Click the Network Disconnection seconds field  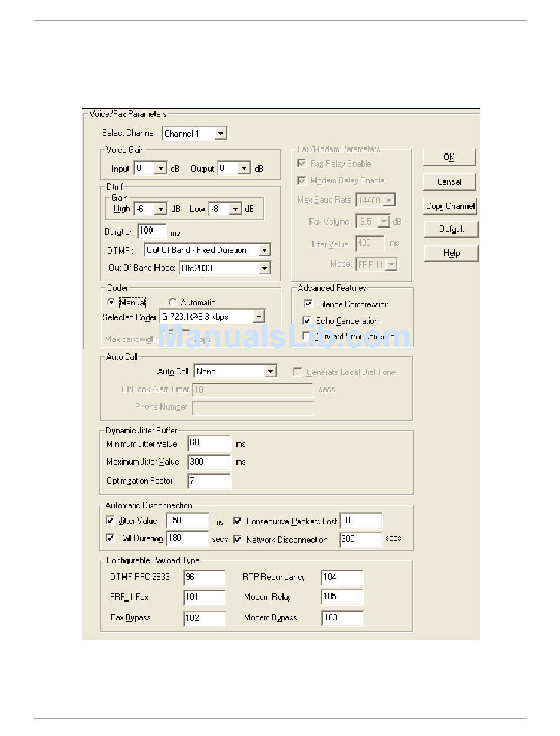tap(361, 539)
